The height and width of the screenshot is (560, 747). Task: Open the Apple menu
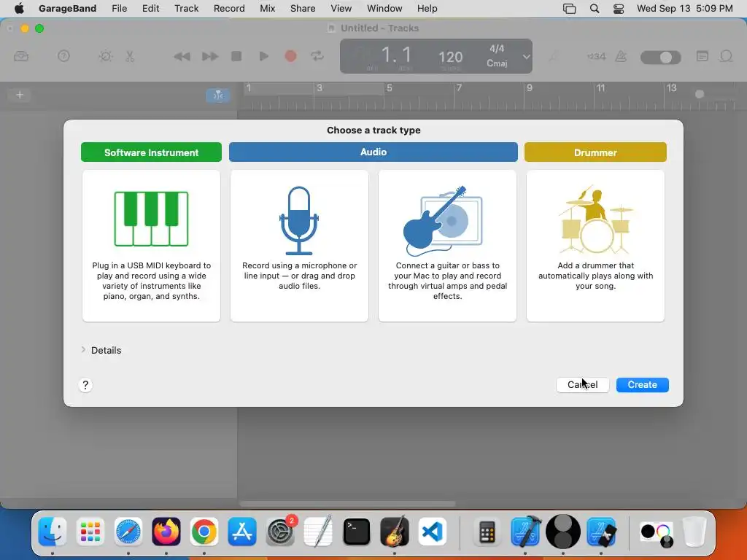point(19,9)
